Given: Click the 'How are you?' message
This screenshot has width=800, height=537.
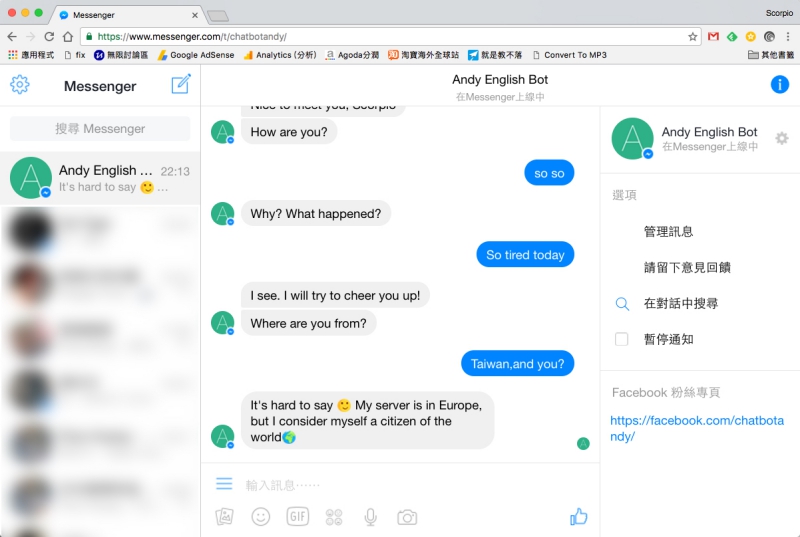Looking at the screenshot, I should tap(289, 132).
